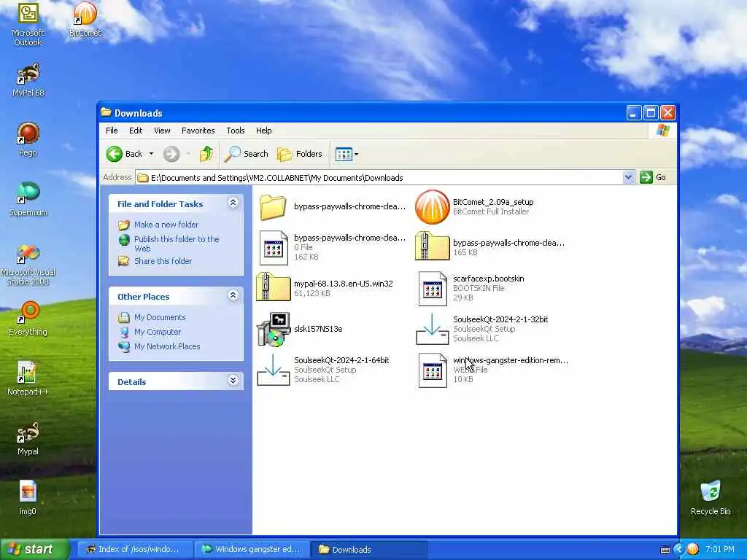Screen dimensions: 747x560
Task: Click the Everything search desktop icon
Action: click(x=28, y=319)
